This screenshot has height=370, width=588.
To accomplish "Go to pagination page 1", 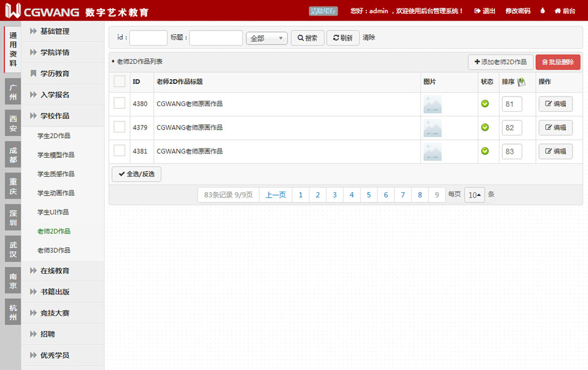I will click(x=300, y=194).
